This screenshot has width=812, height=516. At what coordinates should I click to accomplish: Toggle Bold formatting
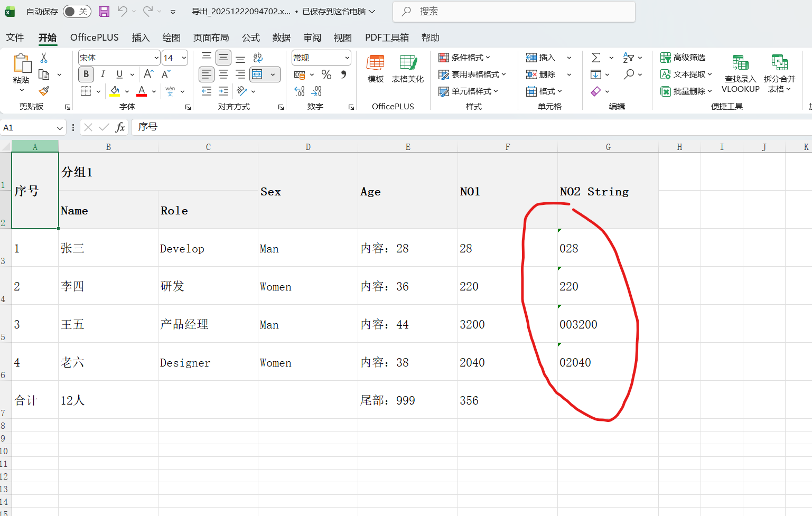click(86, 74)
